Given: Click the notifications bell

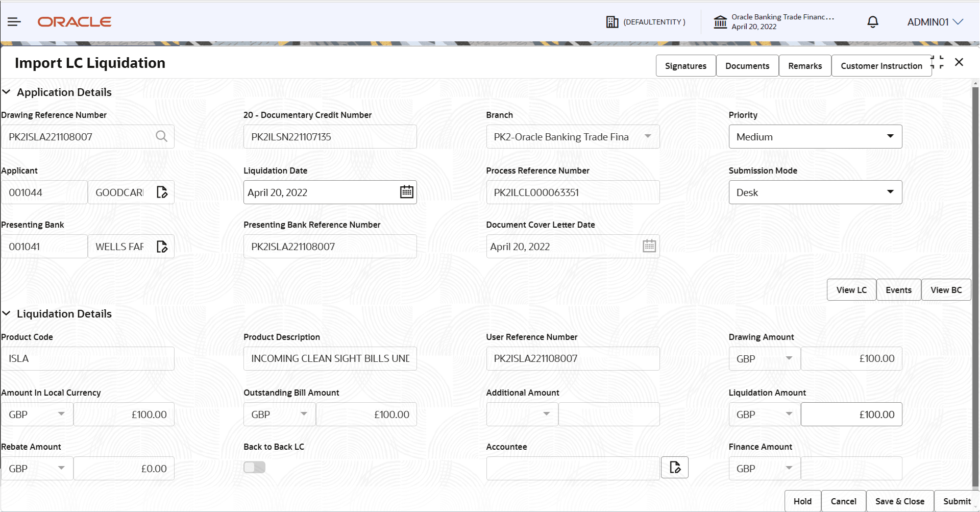Looking at the screenshot, I should coord(872,21).
